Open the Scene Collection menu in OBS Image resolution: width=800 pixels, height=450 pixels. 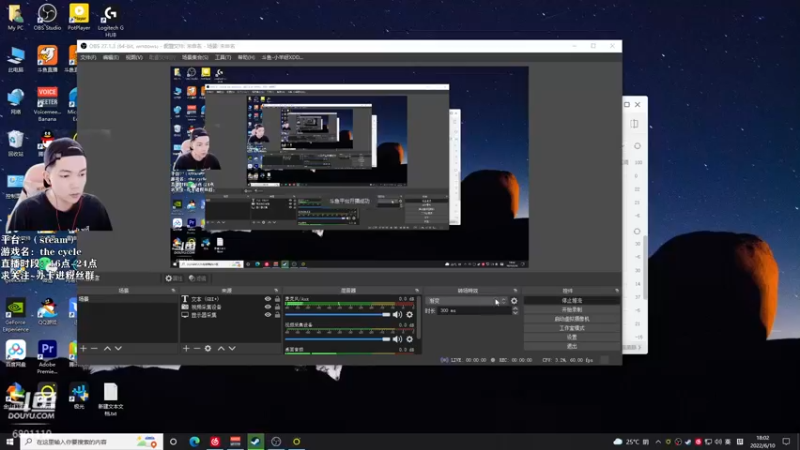click(x=195, y=58)
